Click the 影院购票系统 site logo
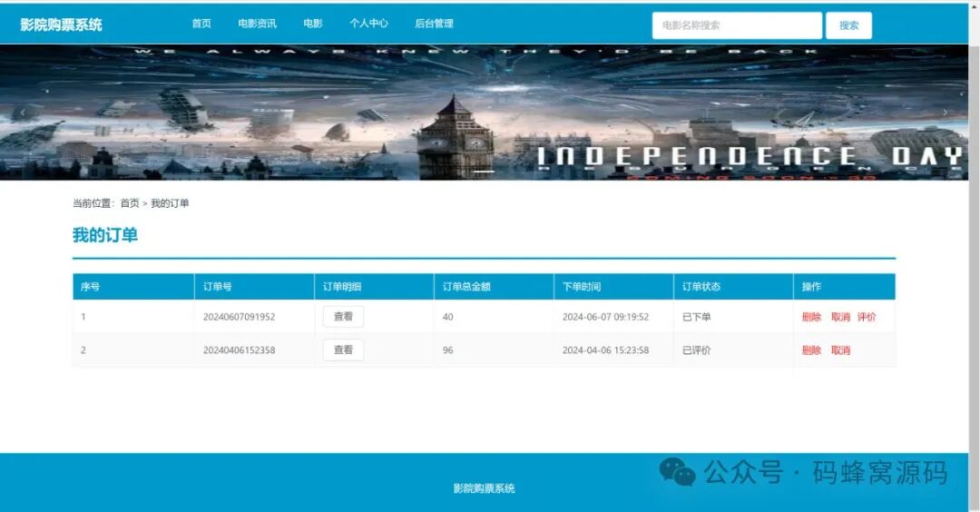This screenshot has height=512, width=980. tap(61, 25)
